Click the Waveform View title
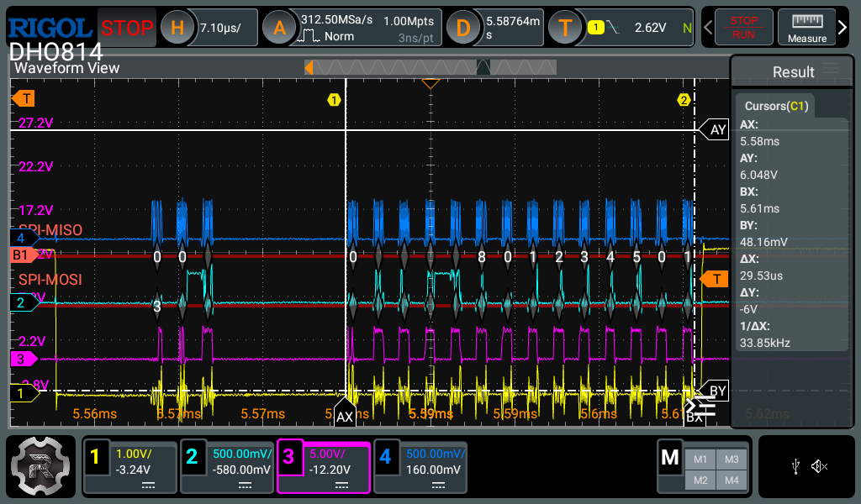This screenshot has height=504, width=861. tap(66, 68)
